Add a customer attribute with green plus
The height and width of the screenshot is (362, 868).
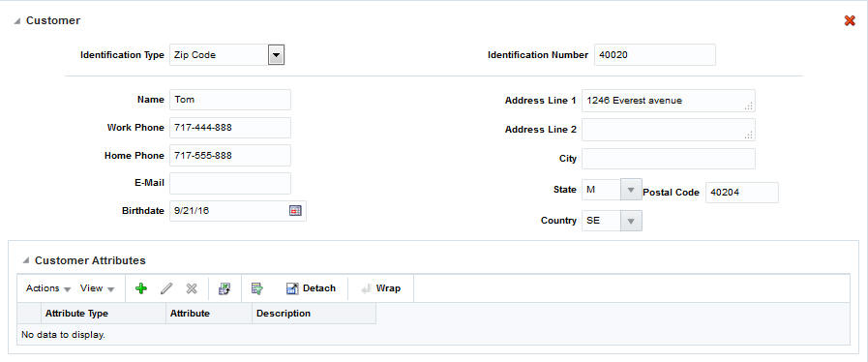[141, 288]
